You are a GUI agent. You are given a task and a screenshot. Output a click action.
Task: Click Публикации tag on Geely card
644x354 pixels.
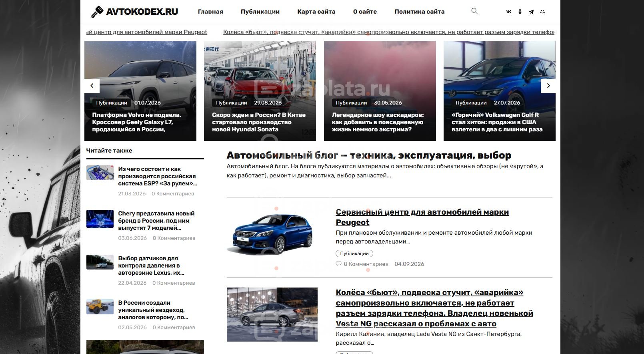pos(112,103)
